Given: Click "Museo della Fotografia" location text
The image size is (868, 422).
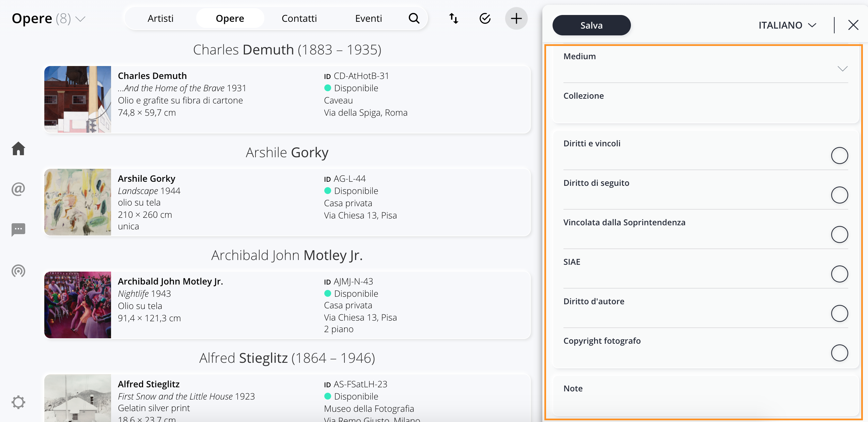Looking at the screenshot, I should [369, 408].
